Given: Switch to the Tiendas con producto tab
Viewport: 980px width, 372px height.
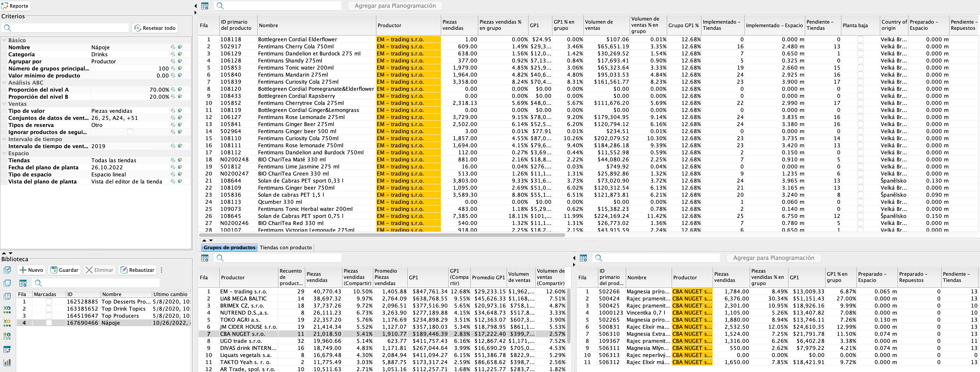Looking at the screenshot, I should [286, 247].
